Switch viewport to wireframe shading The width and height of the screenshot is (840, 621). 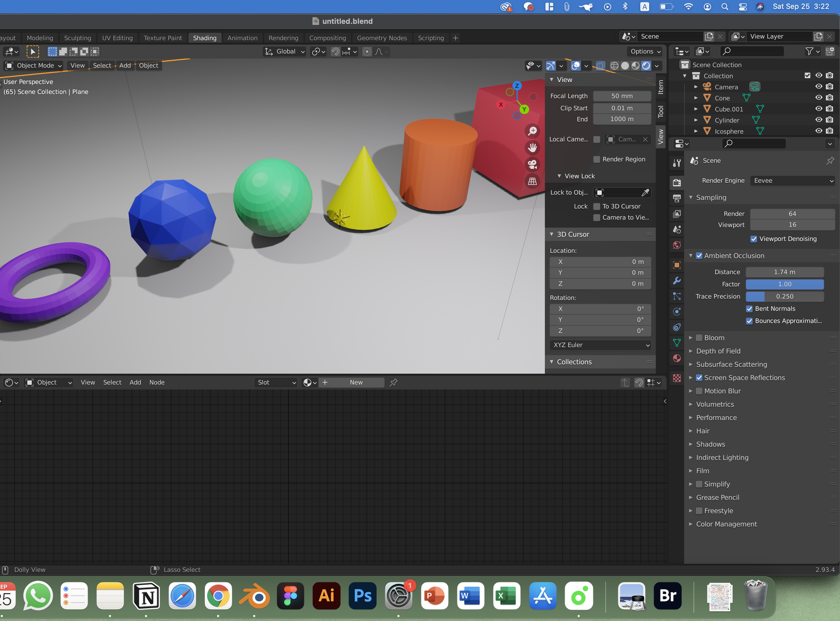point(614,66)
